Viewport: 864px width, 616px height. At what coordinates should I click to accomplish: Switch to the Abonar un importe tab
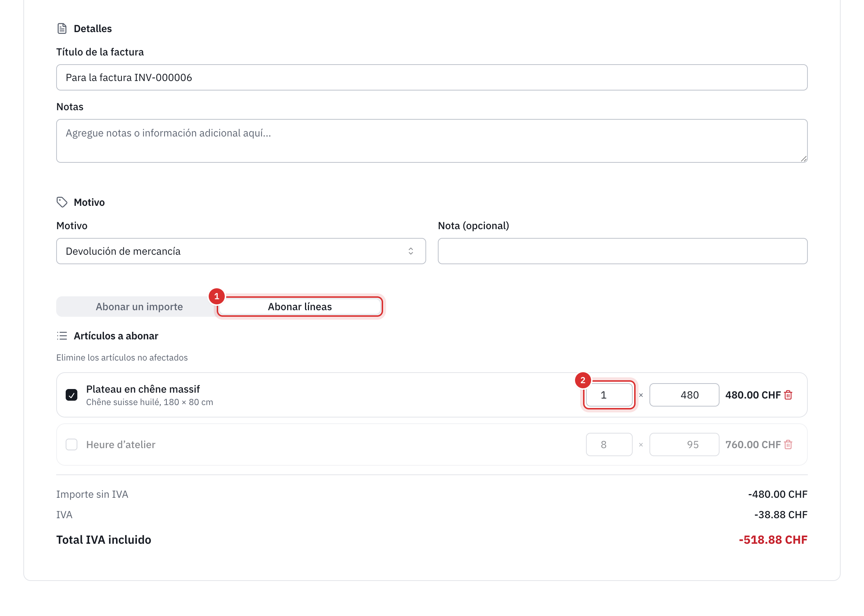(x=139, y=307)
